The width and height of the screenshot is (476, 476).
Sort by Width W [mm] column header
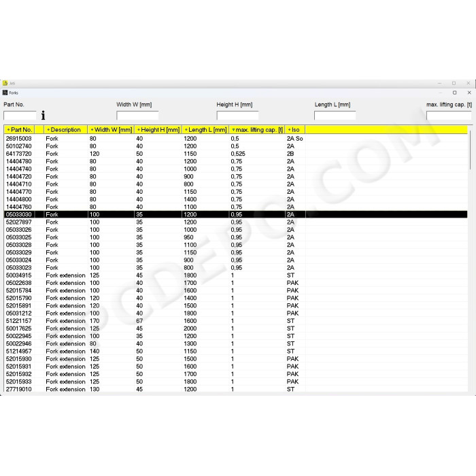point(111,130)
